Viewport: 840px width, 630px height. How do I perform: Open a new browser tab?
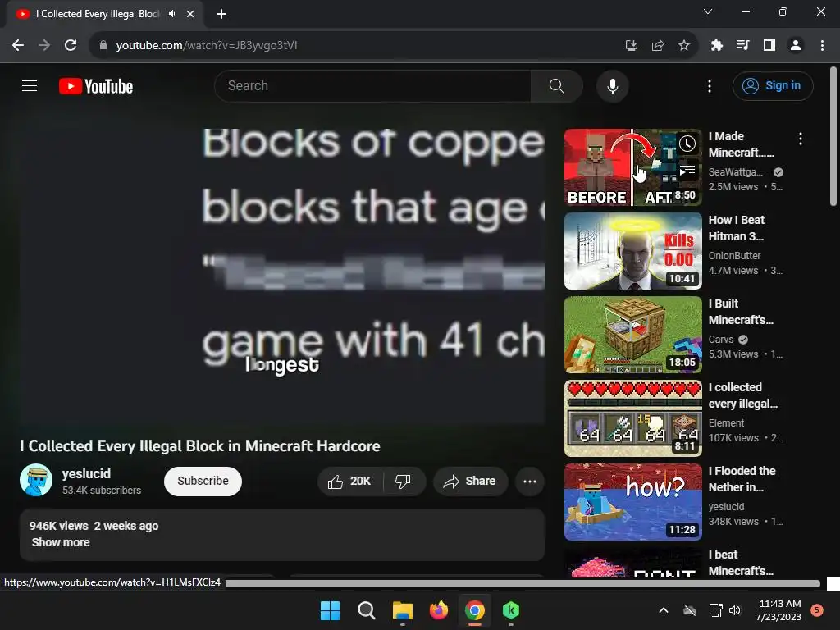221,14
